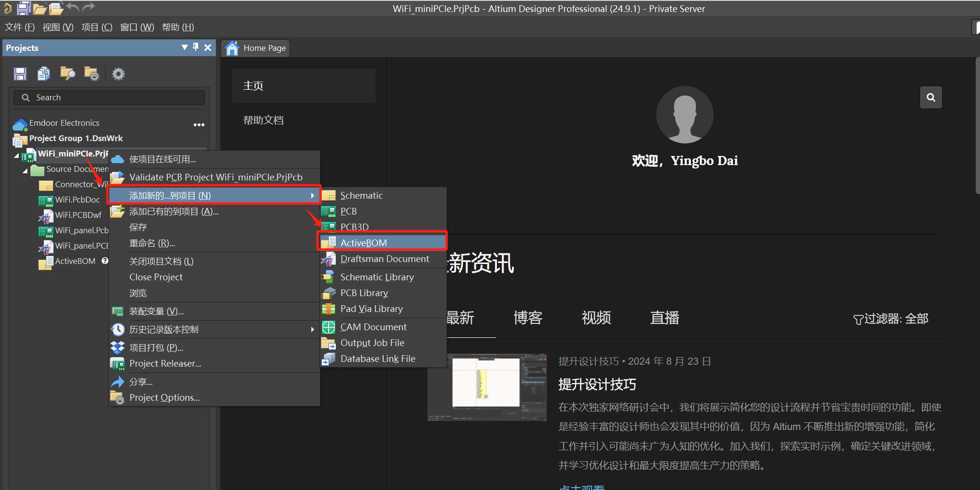Toggle the Projects panel pin
The width and height of the screenshot is (980, 490).
(196, 47)
